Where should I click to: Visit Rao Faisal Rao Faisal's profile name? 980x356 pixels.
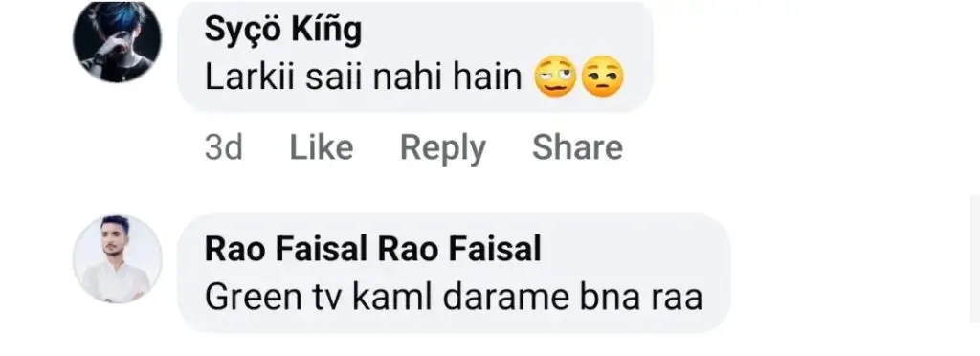[x=373, y=249]
